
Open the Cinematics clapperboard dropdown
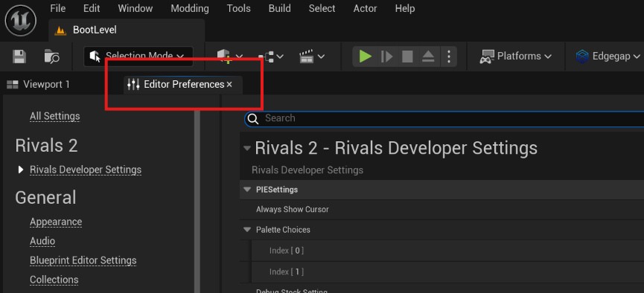pos(312,57)
